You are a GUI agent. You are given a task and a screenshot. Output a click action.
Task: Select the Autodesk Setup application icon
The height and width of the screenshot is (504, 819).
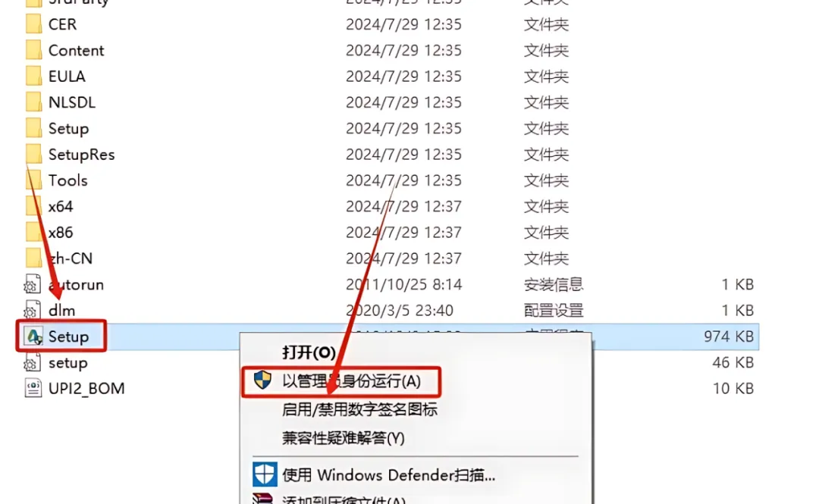[34, 337]
